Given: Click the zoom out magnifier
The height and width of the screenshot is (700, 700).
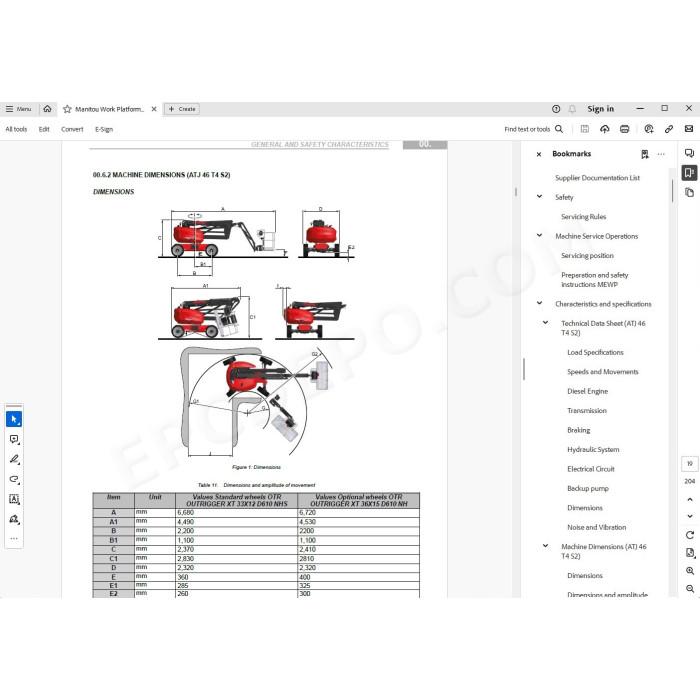Looking at the screenshot, I should pos(690,589).
